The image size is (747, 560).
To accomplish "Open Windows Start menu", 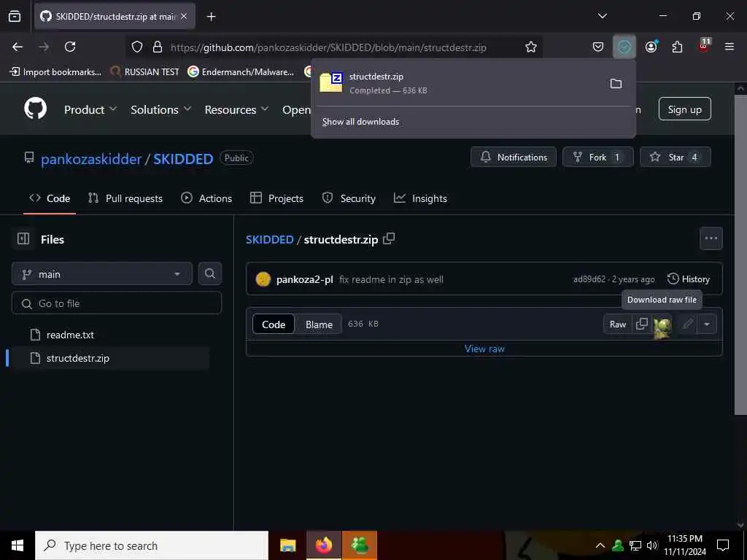I will [18, 545].
